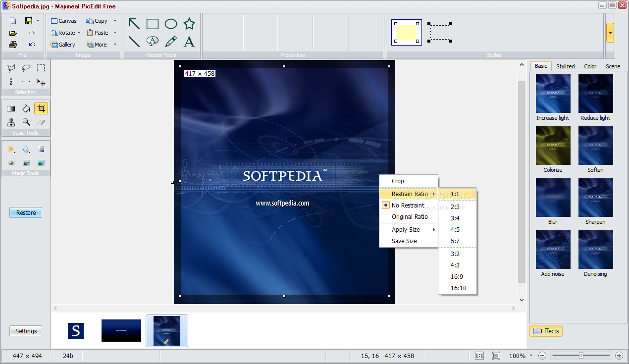
Task: Select the highlighted crop tool
Action: pyautogui.click(x=41, y=108)
